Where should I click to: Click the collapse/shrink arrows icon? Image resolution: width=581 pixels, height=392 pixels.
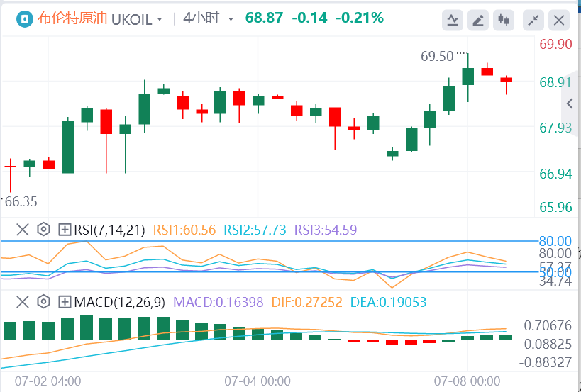coord(533,20)
